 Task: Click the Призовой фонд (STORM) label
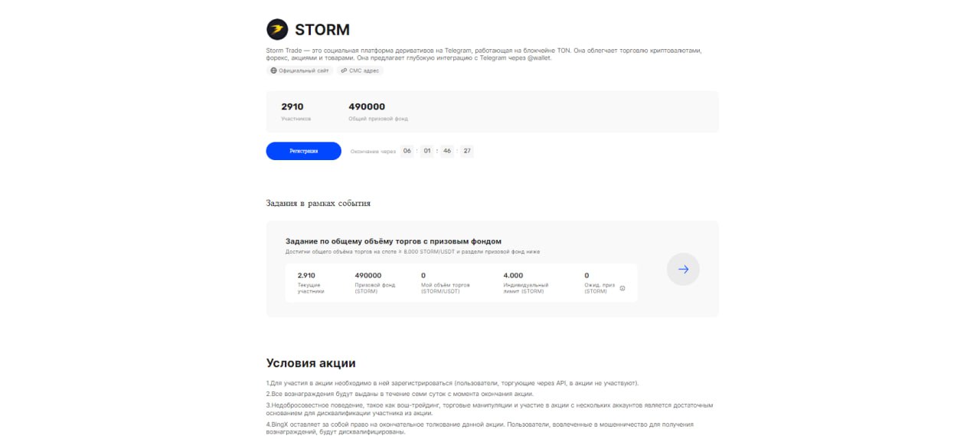[375, 288]
